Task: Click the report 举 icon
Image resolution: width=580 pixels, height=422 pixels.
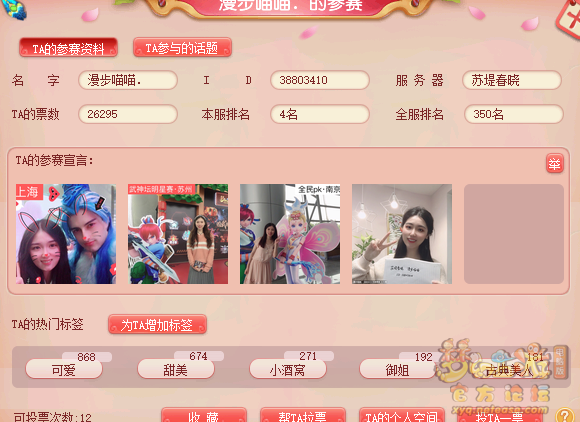Action: [x=554, y=163]
